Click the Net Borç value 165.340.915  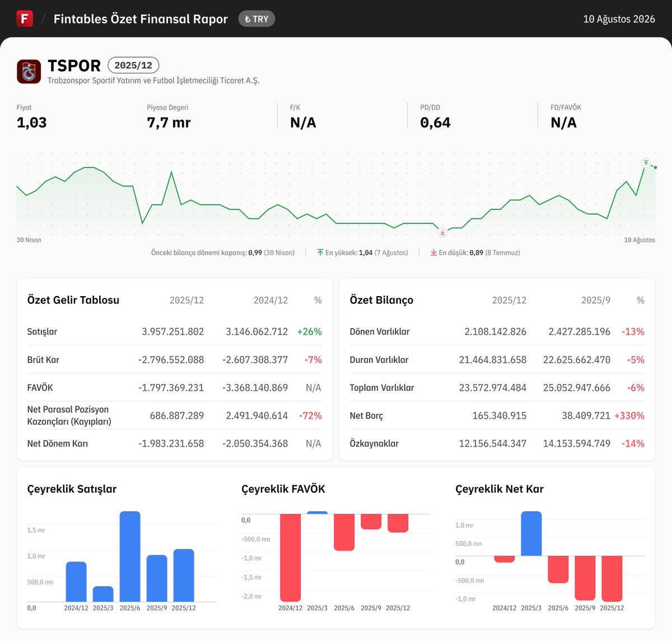[x=500, y=415]
